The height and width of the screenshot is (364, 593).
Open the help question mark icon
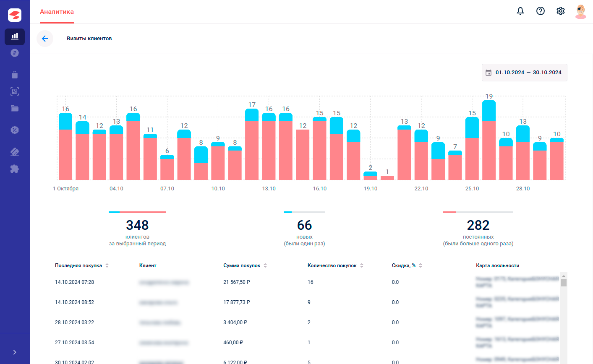541,11
